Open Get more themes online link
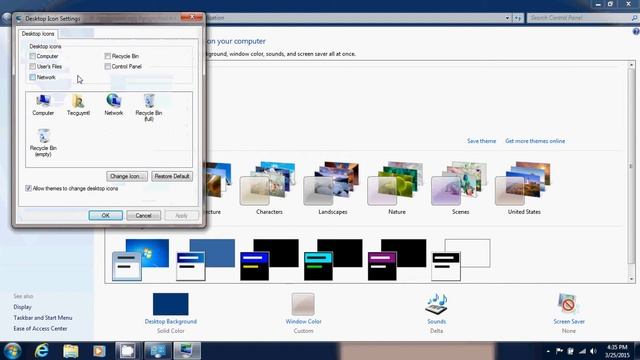This screenshot has height=360, width=640. tap(535, 141)
